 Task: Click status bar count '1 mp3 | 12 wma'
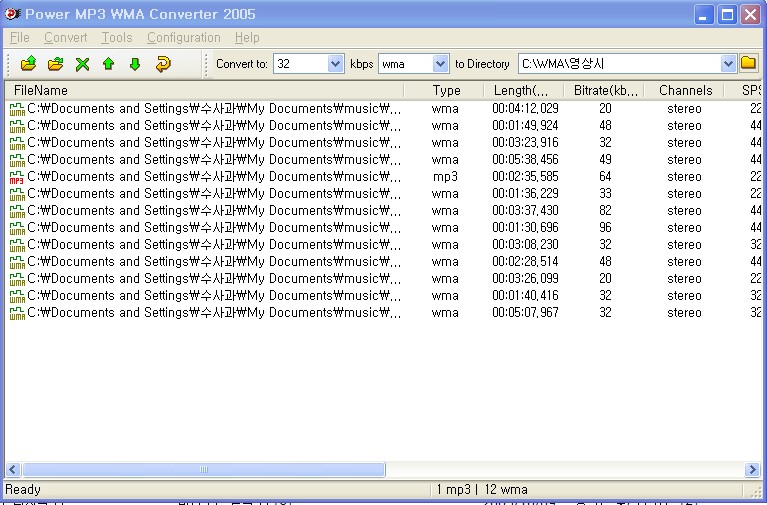point(482,490)
